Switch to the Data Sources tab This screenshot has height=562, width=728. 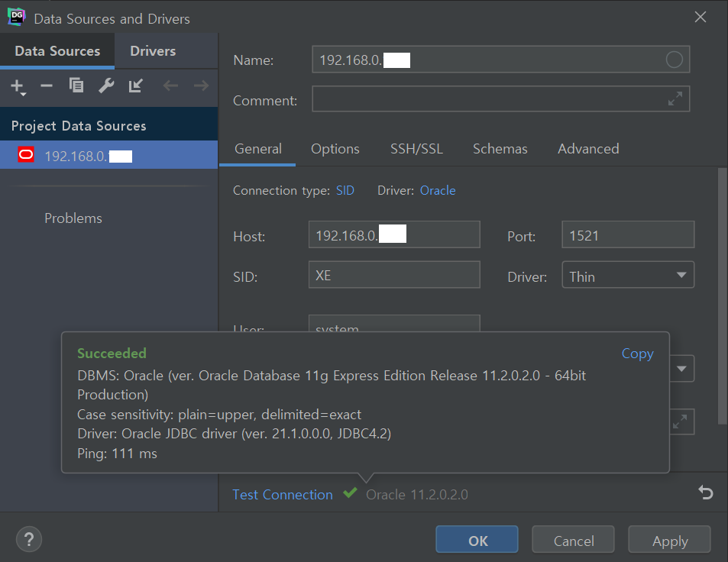click(x=57, y=51)
